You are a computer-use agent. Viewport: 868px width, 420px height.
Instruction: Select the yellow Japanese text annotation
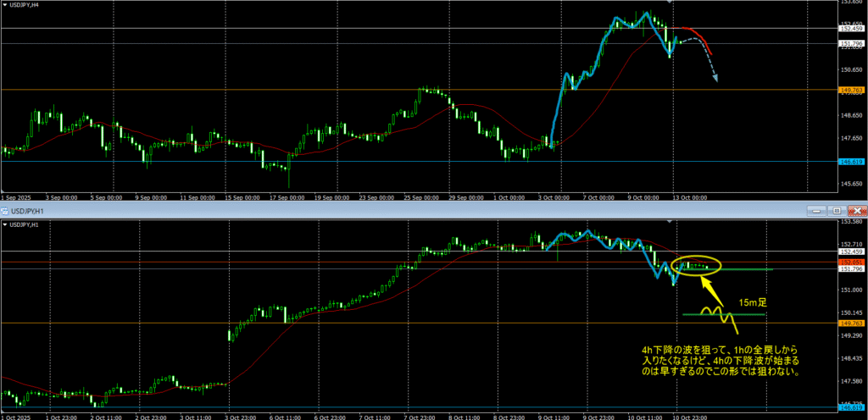[720, 359]
